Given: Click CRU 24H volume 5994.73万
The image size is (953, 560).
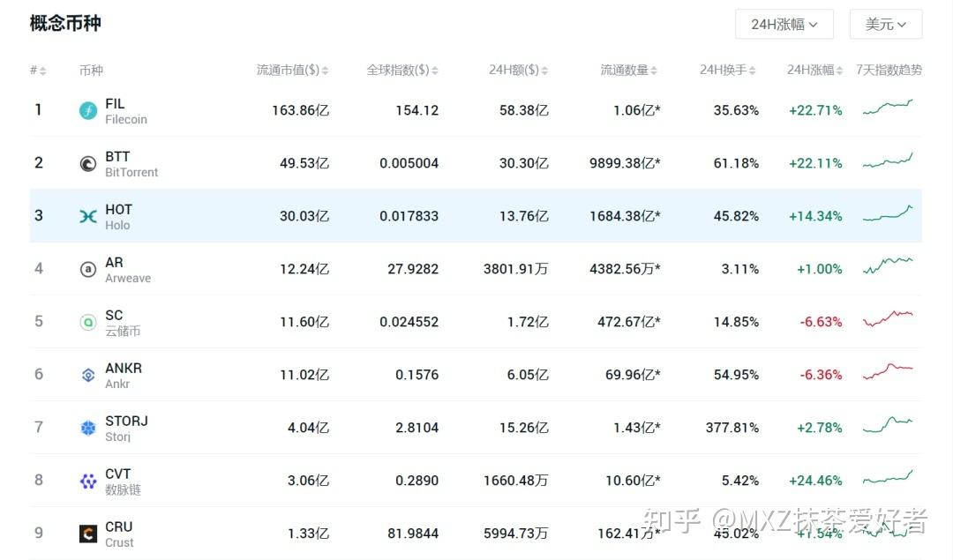Looking at the screenshot, I should 515,534.
